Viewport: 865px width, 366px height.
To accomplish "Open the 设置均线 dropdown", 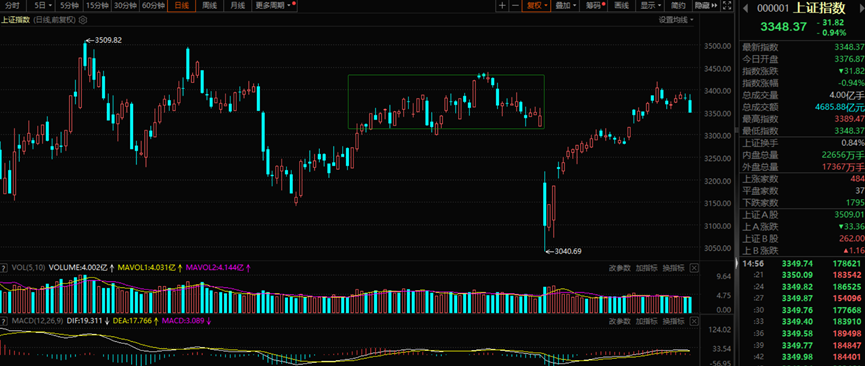I will (x=676, y=20).
